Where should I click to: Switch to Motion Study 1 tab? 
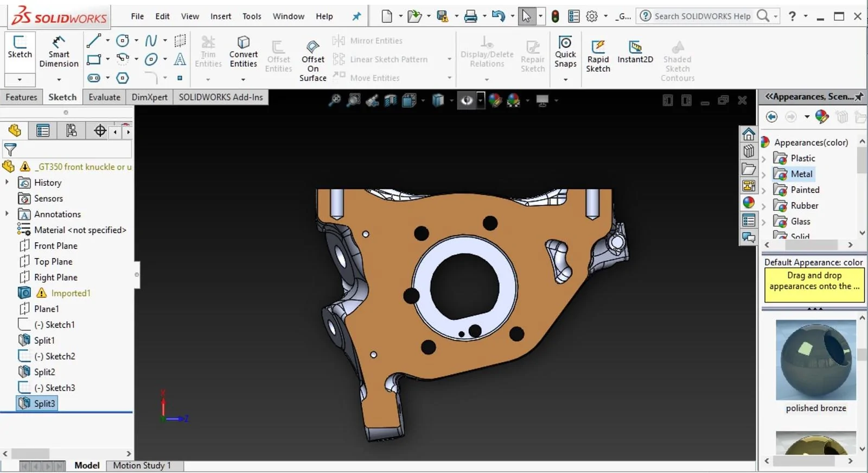[x=142, y=465]
